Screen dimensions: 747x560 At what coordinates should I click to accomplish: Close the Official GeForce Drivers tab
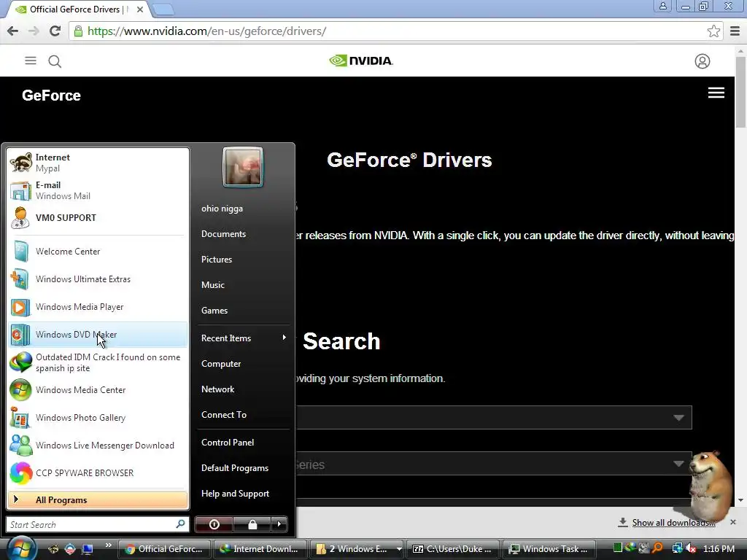(140, 9)
